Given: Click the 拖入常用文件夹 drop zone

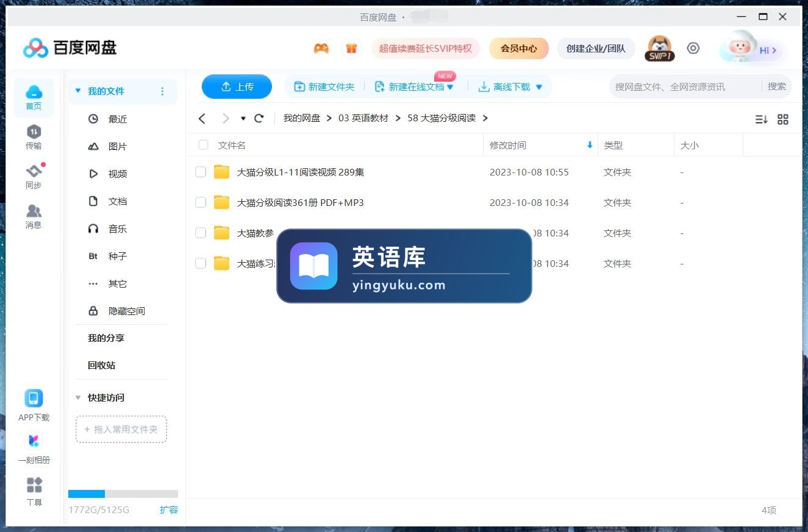Looking at the screenshot, I should click(121, 430).
